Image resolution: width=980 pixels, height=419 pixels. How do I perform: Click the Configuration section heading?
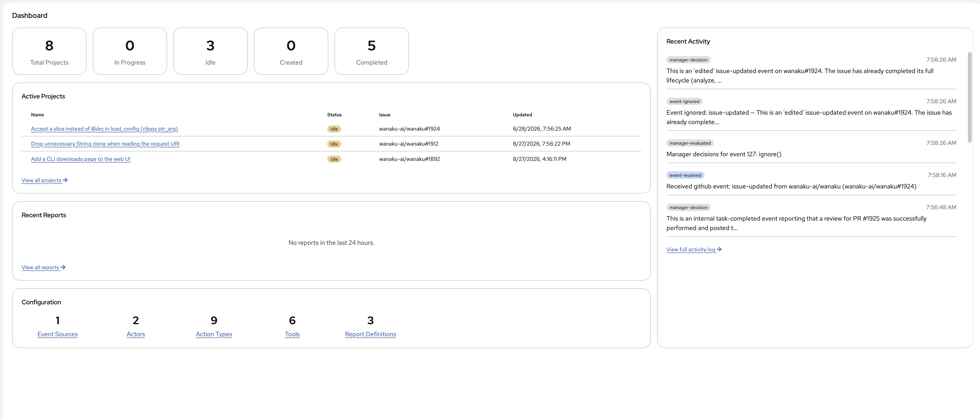click(41, 302)
